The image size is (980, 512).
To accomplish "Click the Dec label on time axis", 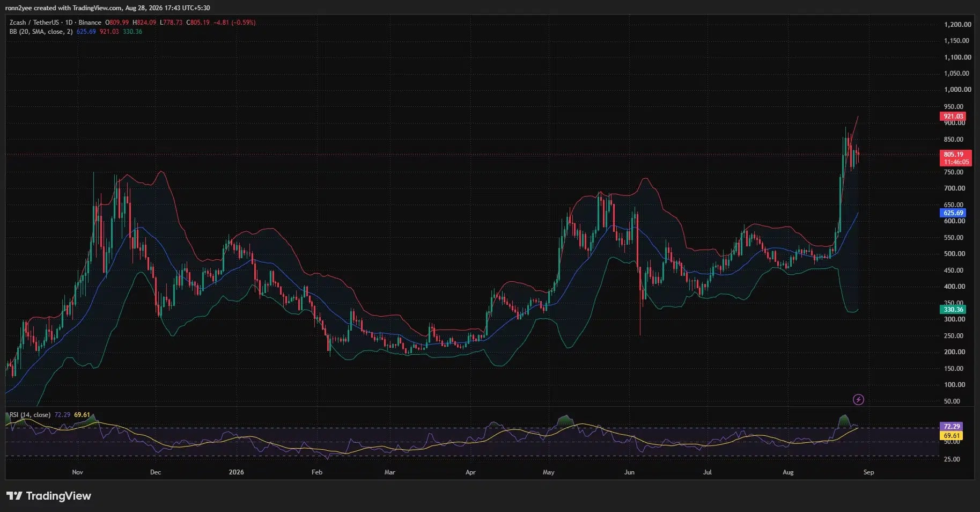I will (156, 472).
